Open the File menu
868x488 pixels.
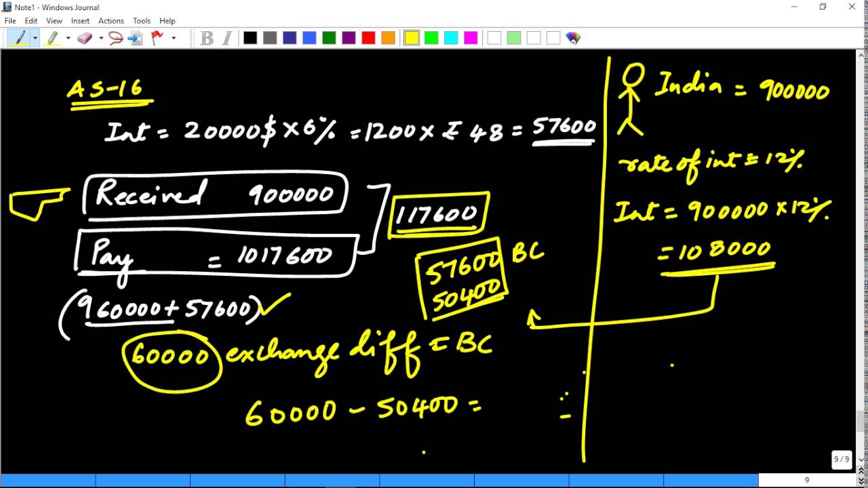click(10, 21)
